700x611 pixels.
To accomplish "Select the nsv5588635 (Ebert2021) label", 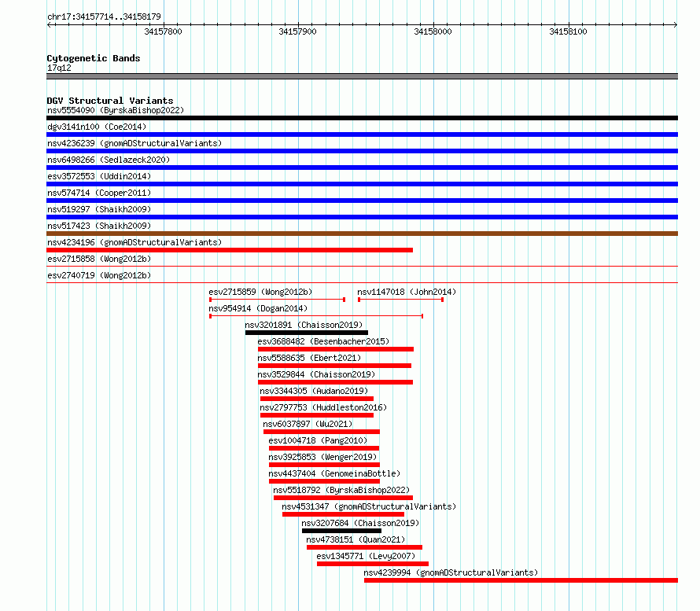I will (x=309, y=358).
